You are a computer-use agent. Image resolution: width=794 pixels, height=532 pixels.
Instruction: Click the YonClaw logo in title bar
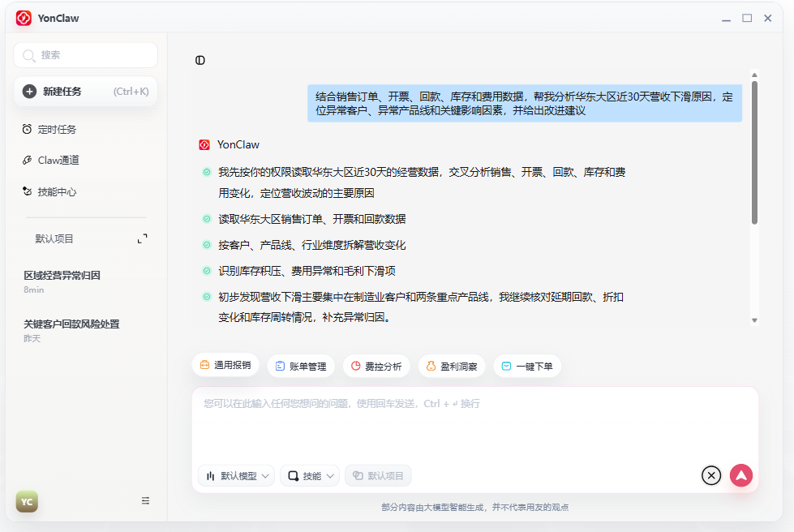[x=24, y=18]
